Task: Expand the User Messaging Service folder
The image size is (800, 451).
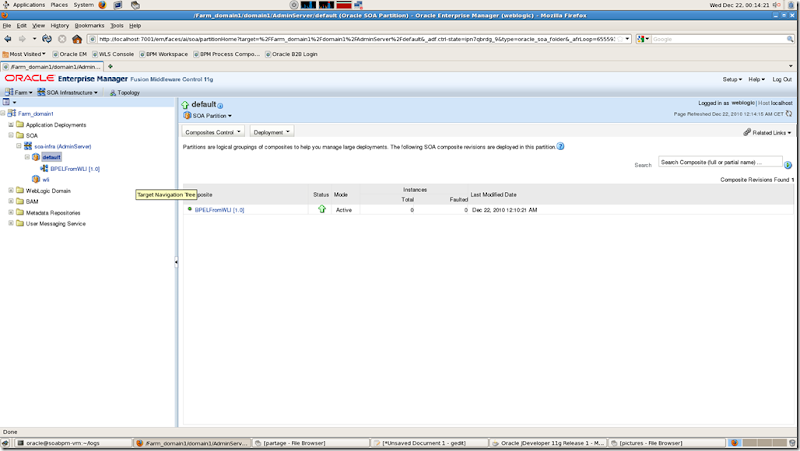Action: point(11,223)
